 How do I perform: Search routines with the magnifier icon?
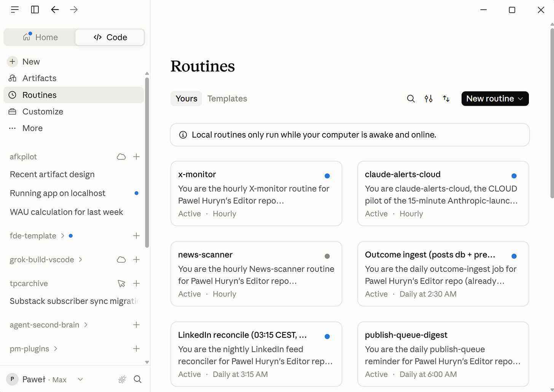[x=411, y=99]
